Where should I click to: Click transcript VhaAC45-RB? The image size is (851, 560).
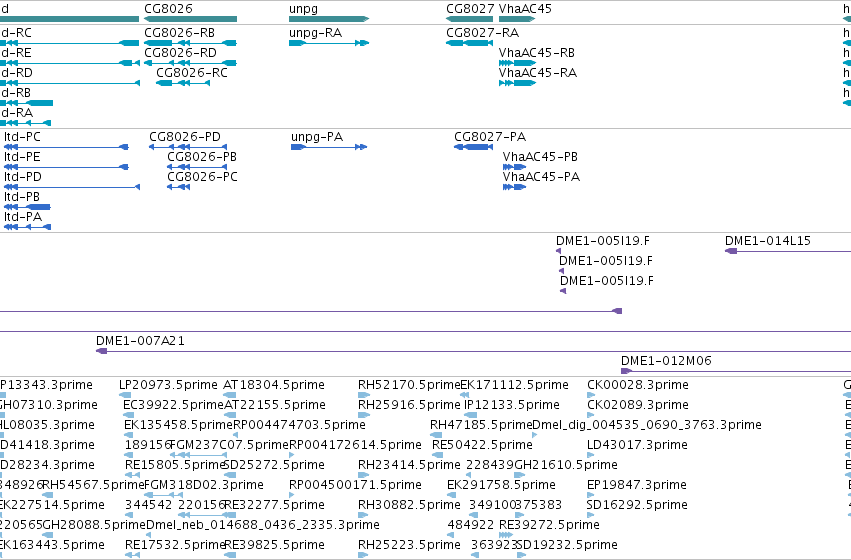point(537,53)
